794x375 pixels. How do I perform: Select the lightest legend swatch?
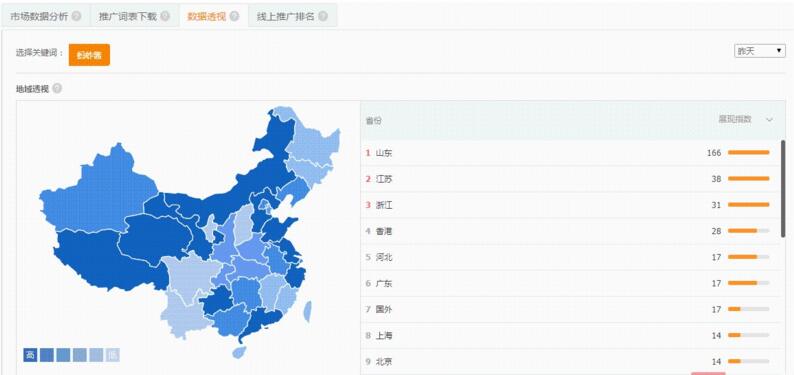(112, 355)
